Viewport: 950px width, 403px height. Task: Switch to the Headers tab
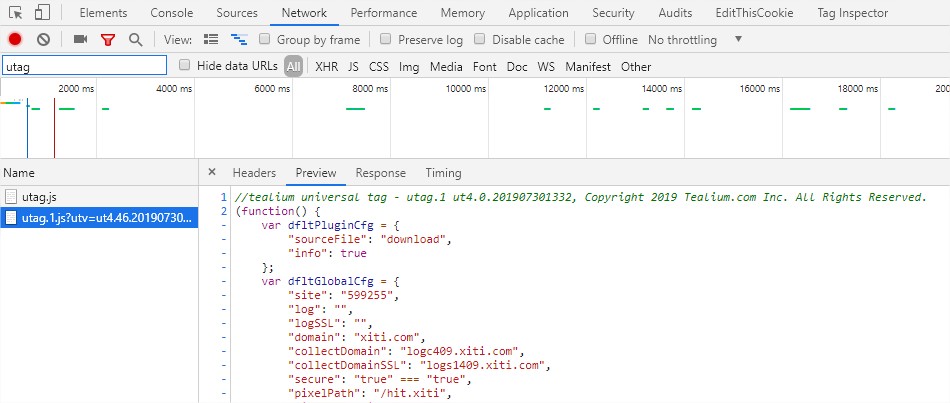pyautogui.click(x=254, y=173)
